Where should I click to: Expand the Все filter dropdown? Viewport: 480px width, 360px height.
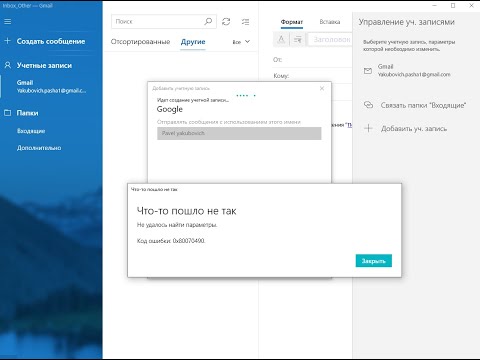241,42
